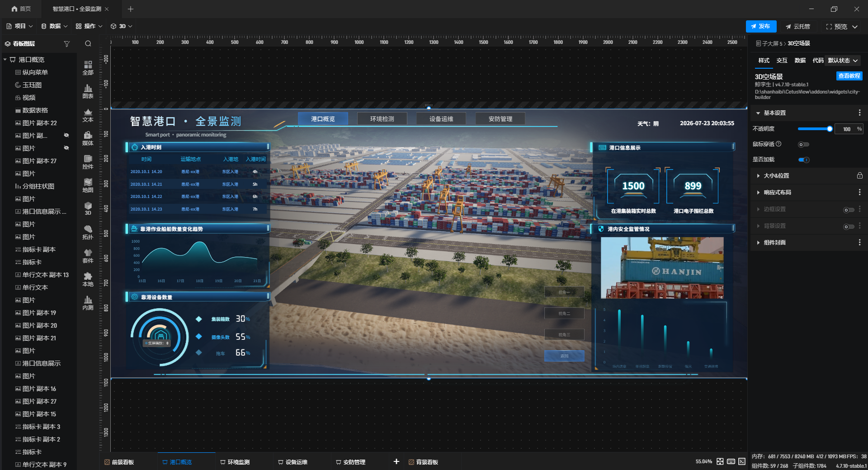The height and width of the screenshot is (470, 868).
Task: Click the 查看教程 tutorial button
Action: tap(849, 76)
